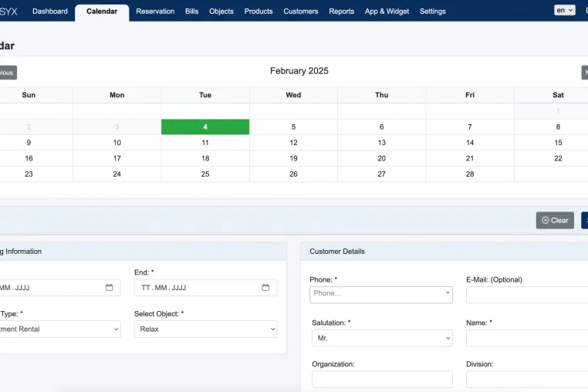Click the End date input field
Screen dimensions: 588x392
tap(206, 288)
